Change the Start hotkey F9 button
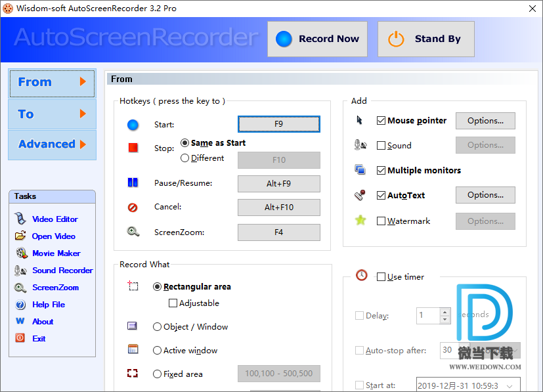Viewport: 543px width, 392px height. 279,124
